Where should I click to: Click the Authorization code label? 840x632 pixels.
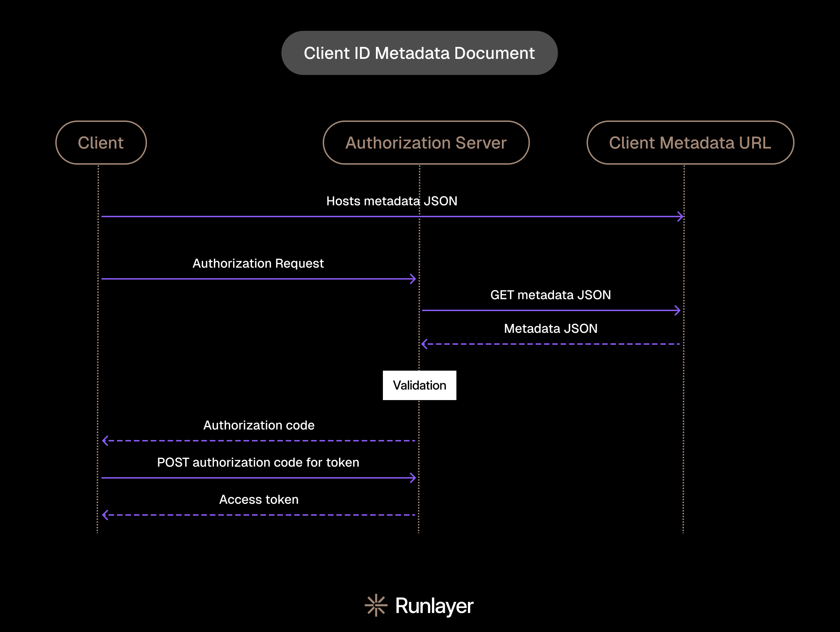pyautogui.click(x=259, y=425)
